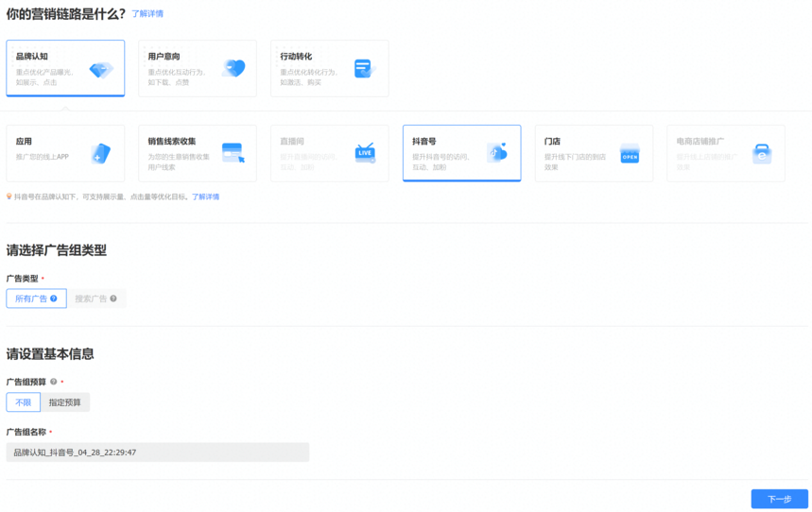Click the heart icon on 用户意向 card
The image size is (812, 512).
coord(233,68)
